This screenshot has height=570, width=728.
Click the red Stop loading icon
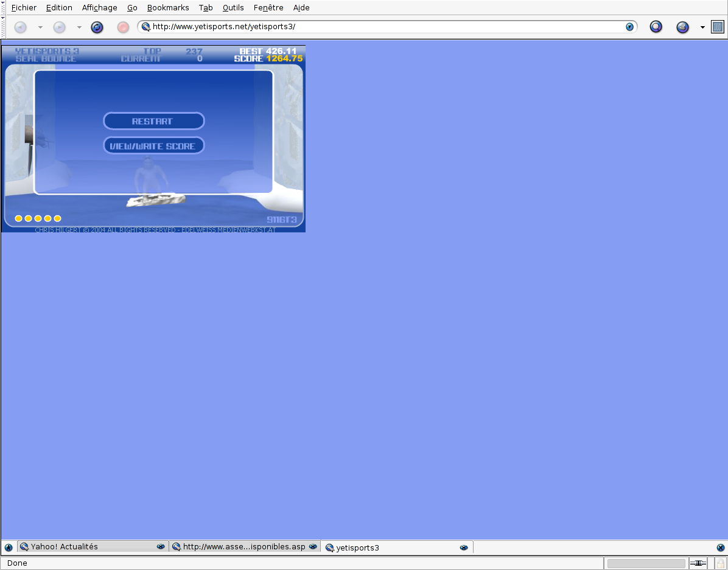click(123, 27)
